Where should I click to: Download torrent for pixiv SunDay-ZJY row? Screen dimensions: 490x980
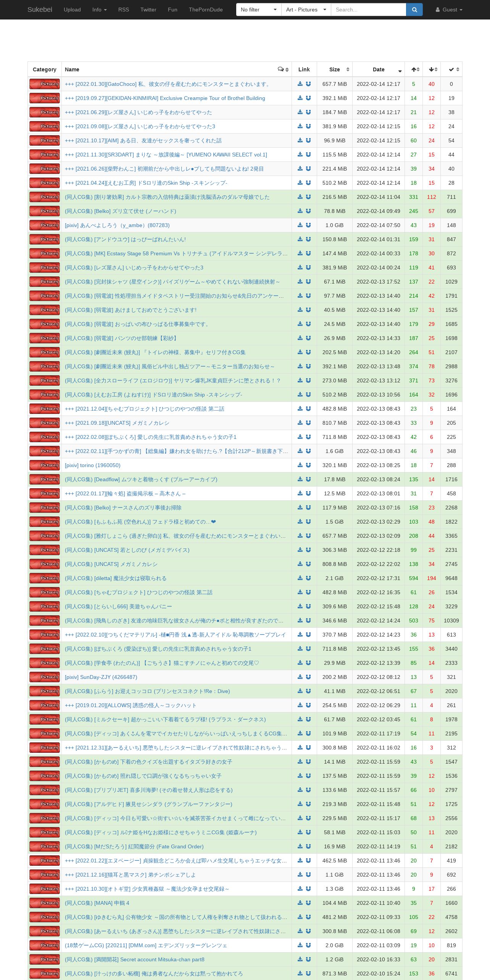click(300, 677)
